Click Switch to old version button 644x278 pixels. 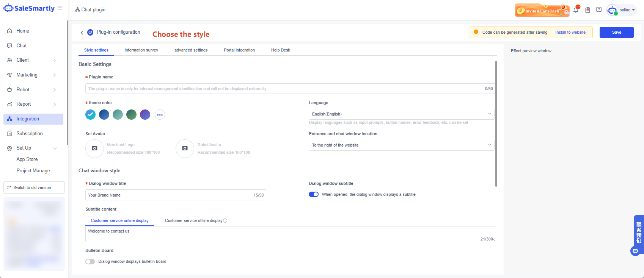coord(34,187)
